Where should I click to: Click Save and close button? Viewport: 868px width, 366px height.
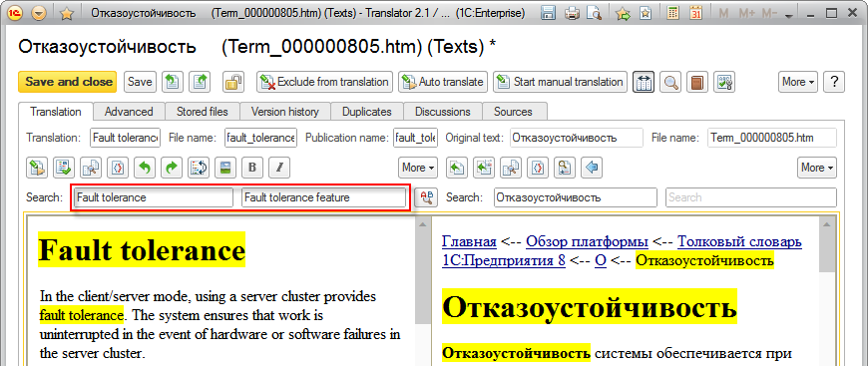(x=68, y=82)
